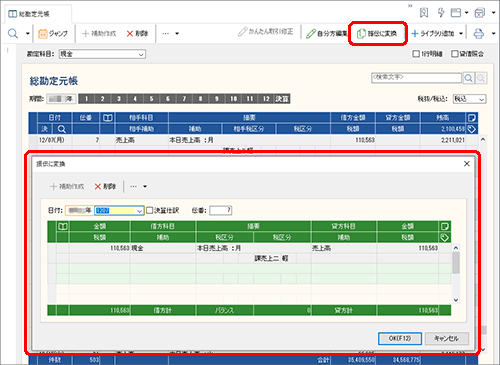500x365 pixels.
Task: Open the dropdown arrow beside the calculator icon
Action: coord(493,13)
